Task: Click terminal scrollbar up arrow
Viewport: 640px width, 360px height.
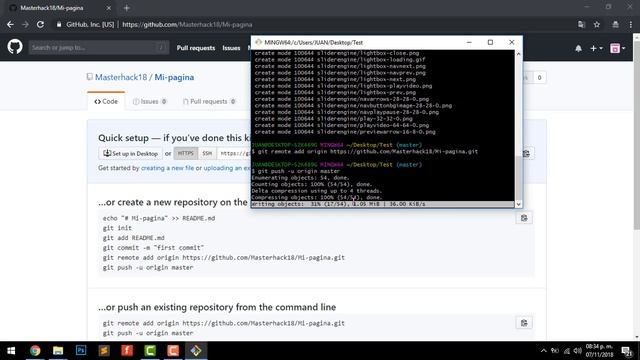Action: 518,54
